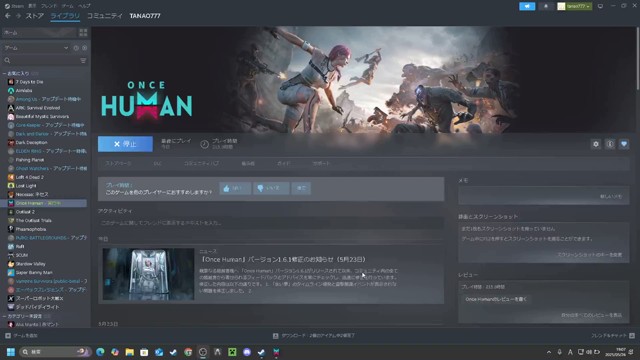This screenshot has width=640, height=360.
Task: Toggle the favorite heart icon
Action: coord(624,144)
